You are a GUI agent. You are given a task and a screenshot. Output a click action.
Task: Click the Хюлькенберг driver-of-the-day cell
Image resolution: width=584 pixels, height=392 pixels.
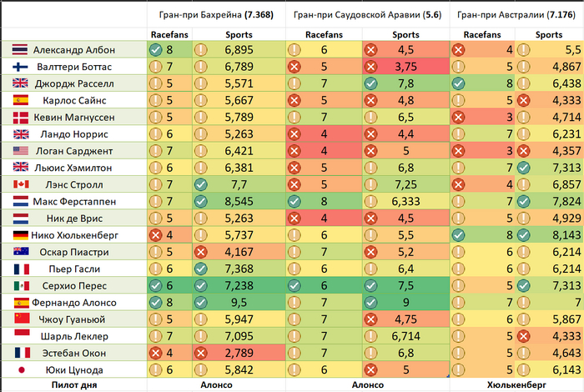[x=516, y=385]
